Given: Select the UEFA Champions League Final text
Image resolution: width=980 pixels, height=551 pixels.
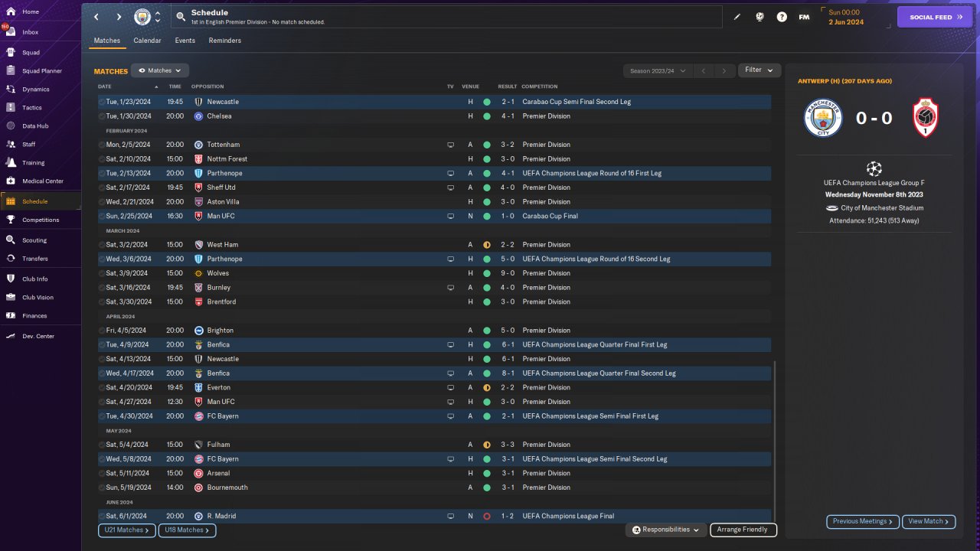Looking at the screenshot, I should point(568,517).
